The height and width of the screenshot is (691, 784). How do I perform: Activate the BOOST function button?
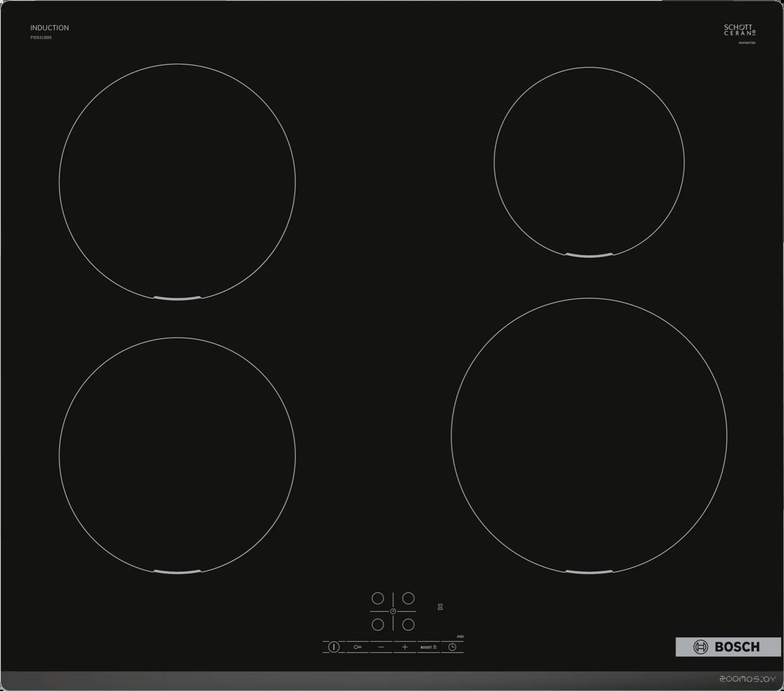pyautogui.click(x=428, y=647)
